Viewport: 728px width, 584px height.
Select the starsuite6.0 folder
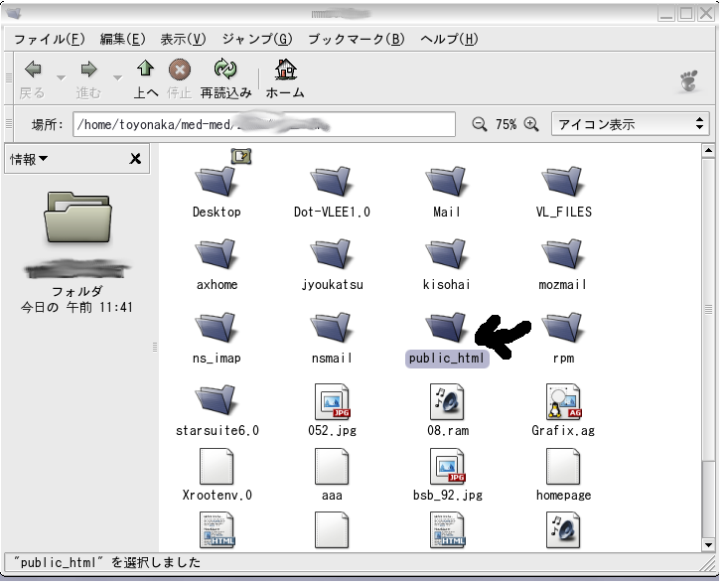tap(217, 399)
